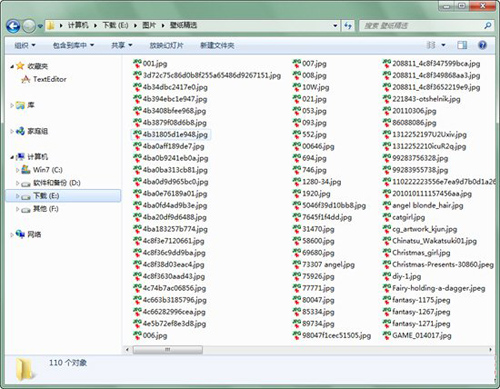
Task: Select file icon of 20110306.jpg
Action: 387,111
